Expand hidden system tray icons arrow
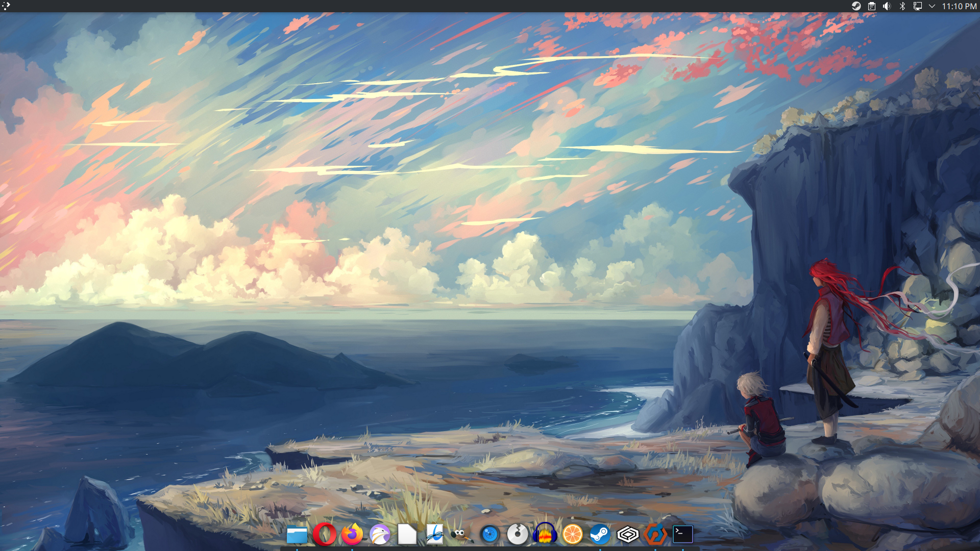This screenshot has width=980, height=551. point(932,6)
